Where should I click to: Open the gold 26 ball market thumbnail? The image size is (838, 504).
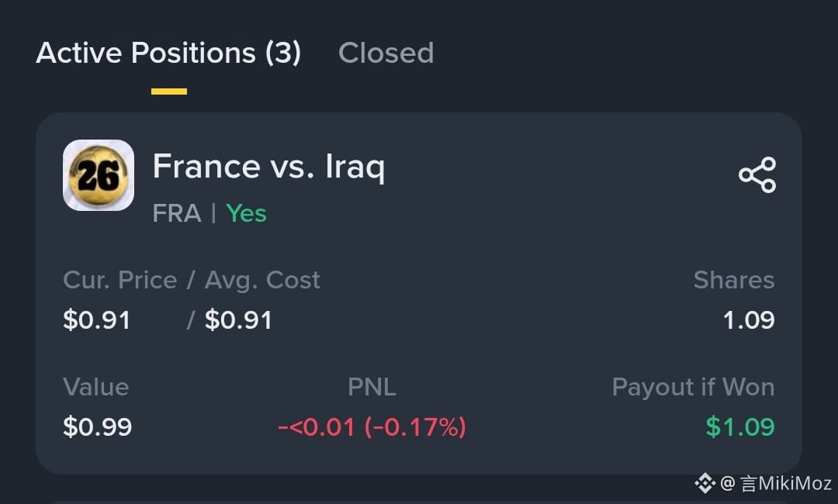pos(99,175)
